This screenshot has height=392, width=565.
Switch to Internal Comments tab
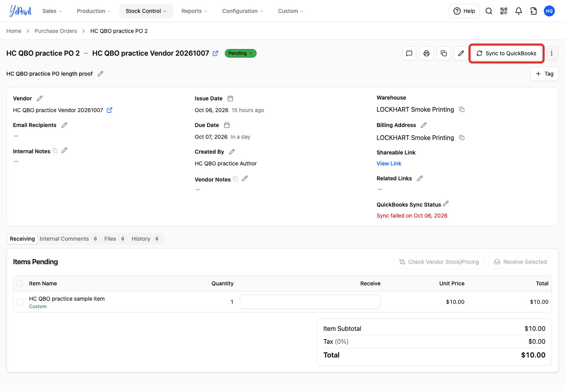click(69, 239)
